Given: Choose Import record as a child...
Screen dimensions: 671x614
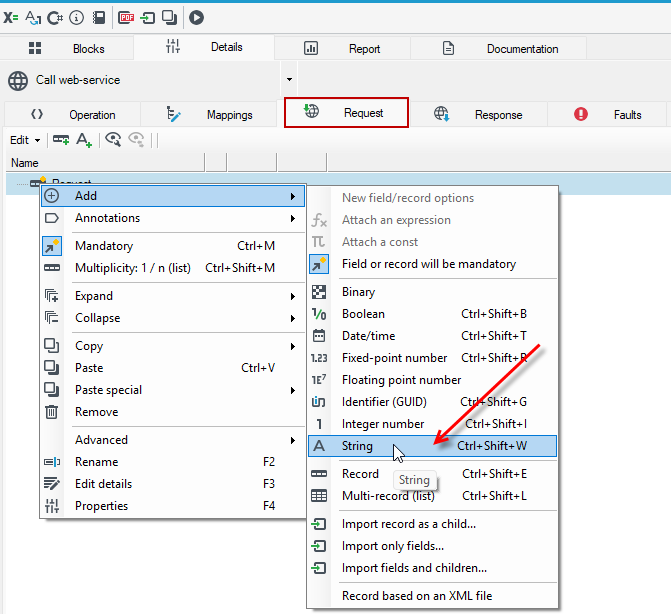Looking at the screenshot, I should click(x=432, y=524).
